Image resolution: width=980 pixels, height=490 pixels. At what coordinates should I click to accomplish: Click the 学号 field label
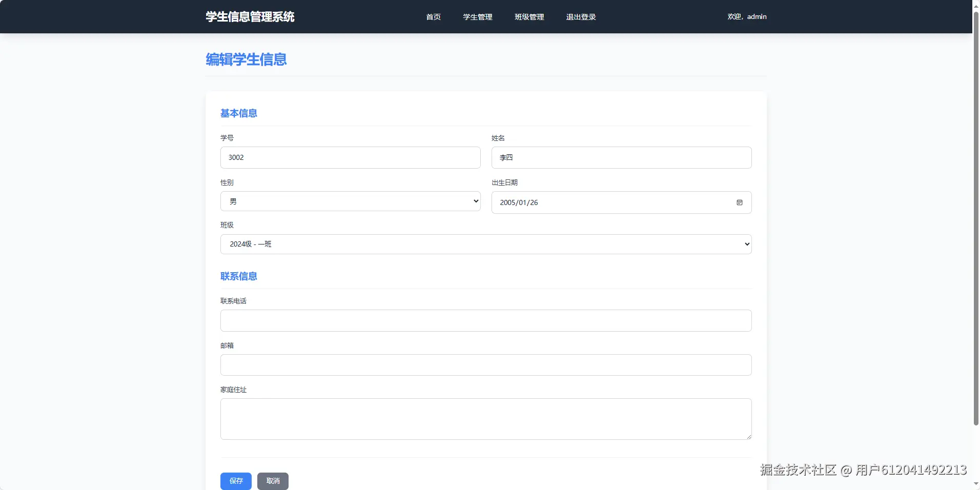pyautogui.click(x=227, y=138)
